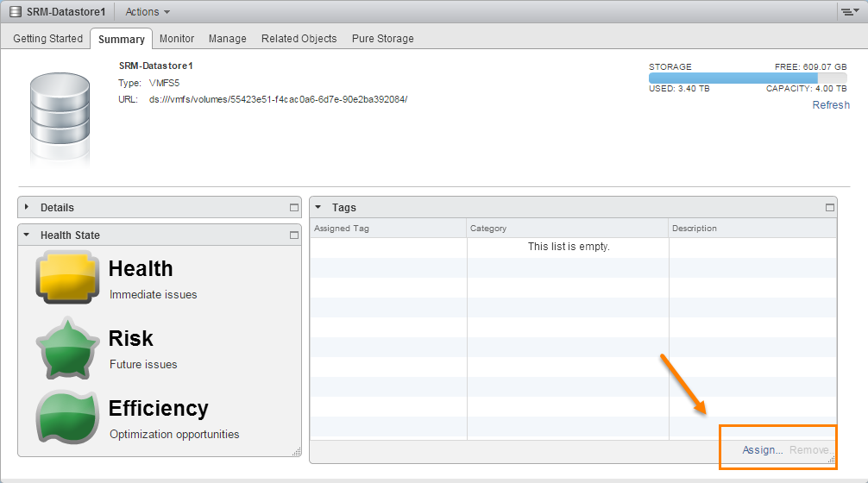Maximize the Tags panel
The height and width of the screenshot is (483, 868).
coord(830,208)
